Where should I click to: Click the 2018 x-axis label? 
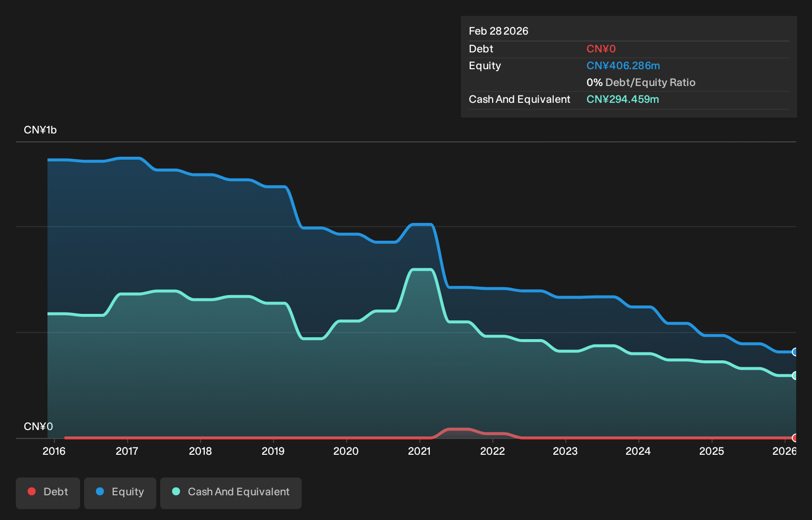[x=200, y=451]
